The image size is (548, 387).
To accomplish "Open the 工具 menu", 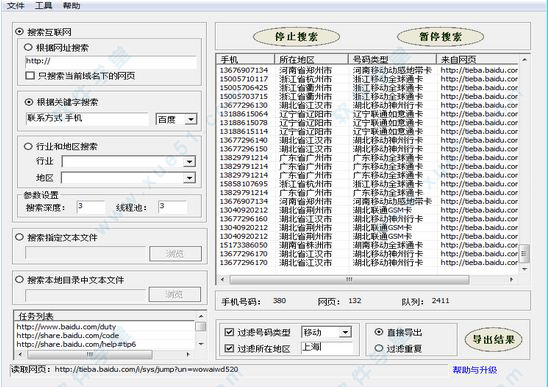I will (43, 6).
